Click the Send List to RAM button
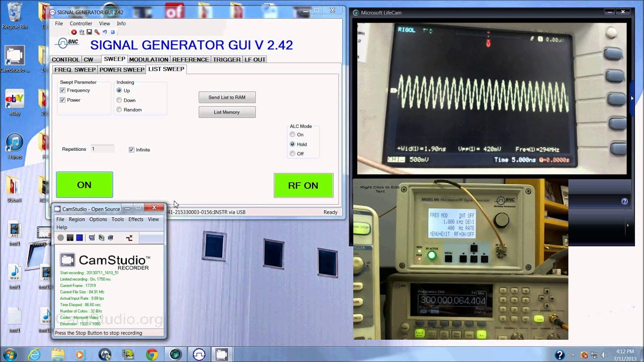Screen dimensions: 644x362 (x=227, y=97)
